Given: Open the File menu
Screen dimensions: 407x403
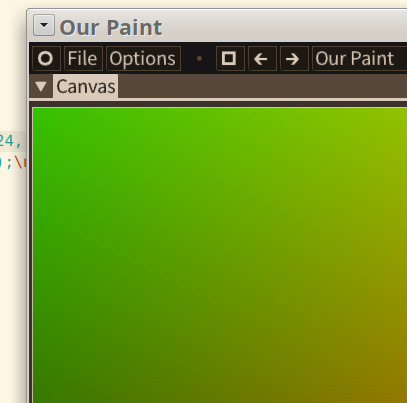Looking at the screenshot, I should coord(83,59).
